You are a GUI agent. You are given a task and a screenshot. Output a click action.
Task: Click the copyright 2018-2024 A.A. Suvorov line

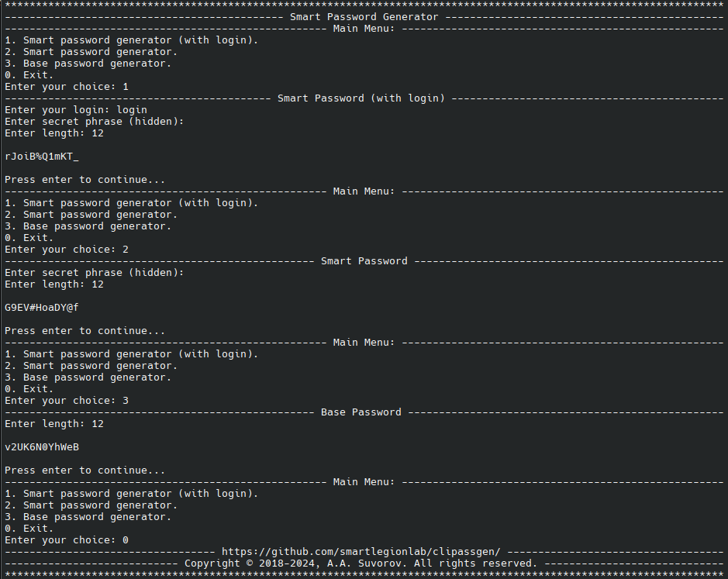pyautogui.click(x=361, y=563)
